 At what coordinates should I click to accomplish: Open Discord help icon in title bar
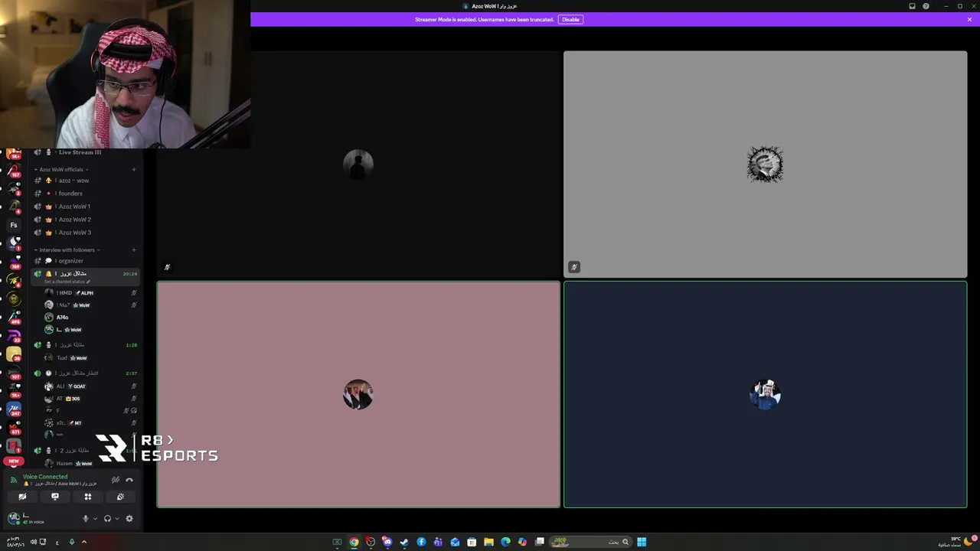point(926,6)
